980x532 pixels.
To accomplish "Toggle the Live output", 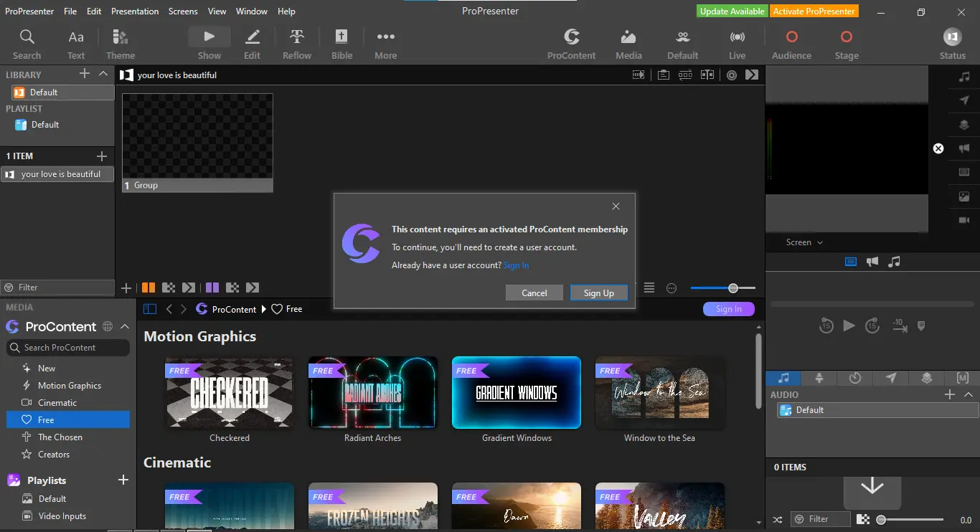I will [737, 44].
